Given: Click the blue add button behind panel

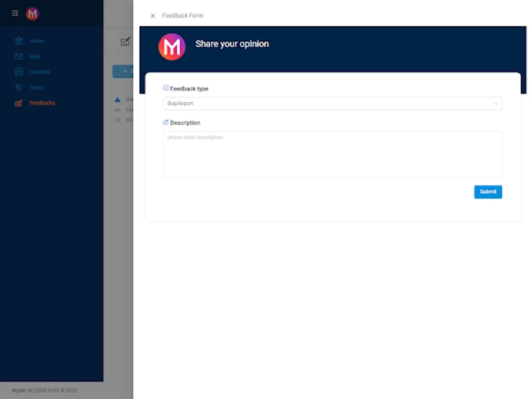Looking at the screenshot, I should point(123,71).
